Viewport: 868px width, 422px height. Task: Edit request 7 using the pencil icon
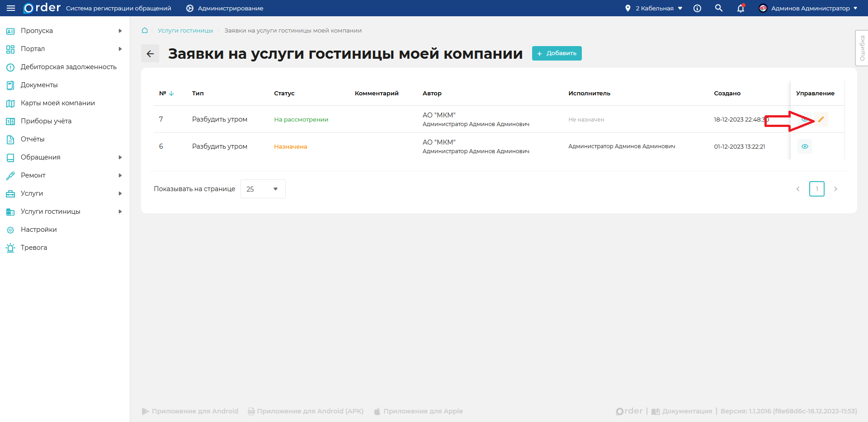pyautogui.click(x=821, y=119)
